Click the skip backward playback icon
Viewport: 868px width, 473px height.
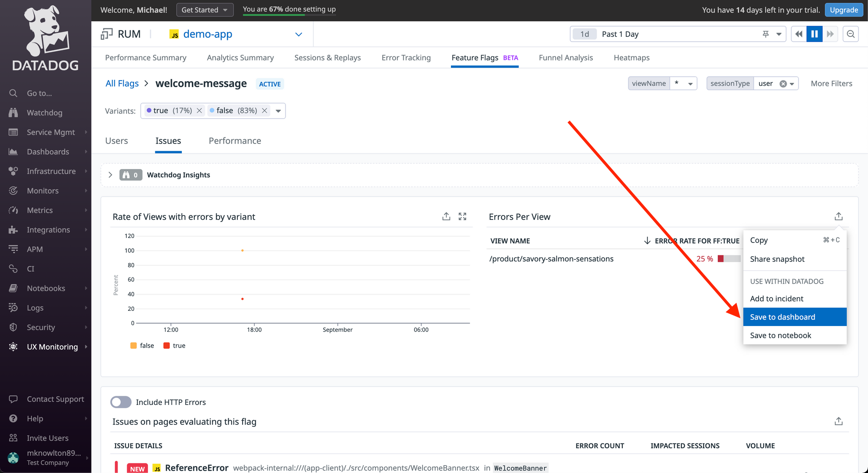[799, 34]
